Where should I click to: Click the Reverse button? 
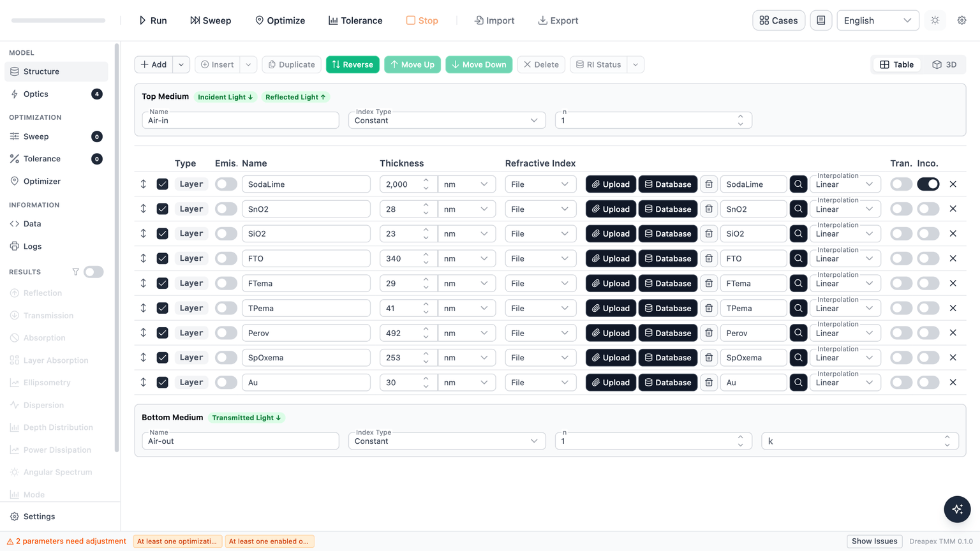353,64
